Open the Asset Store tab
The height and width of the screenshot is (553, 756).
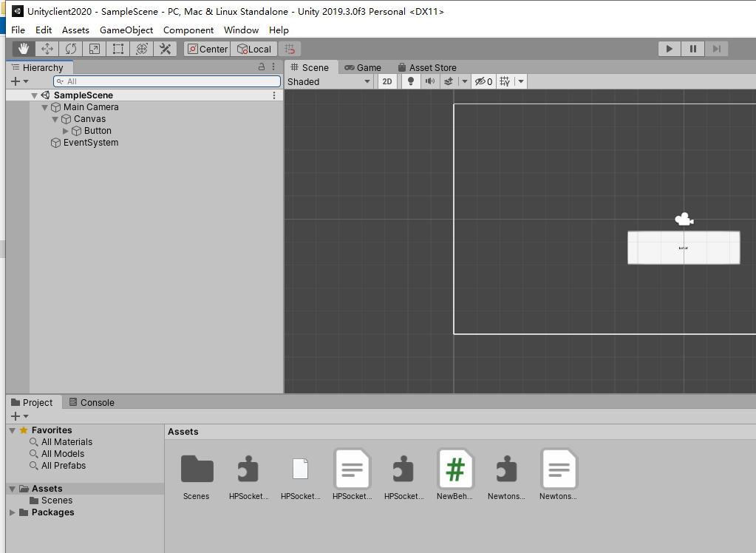[x=427, y=67]
